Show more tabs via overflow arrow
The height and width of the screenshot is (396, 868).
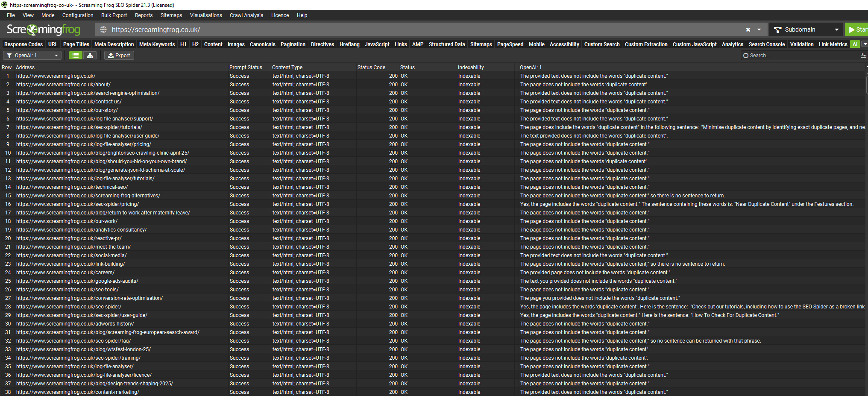tap(865, 44)
